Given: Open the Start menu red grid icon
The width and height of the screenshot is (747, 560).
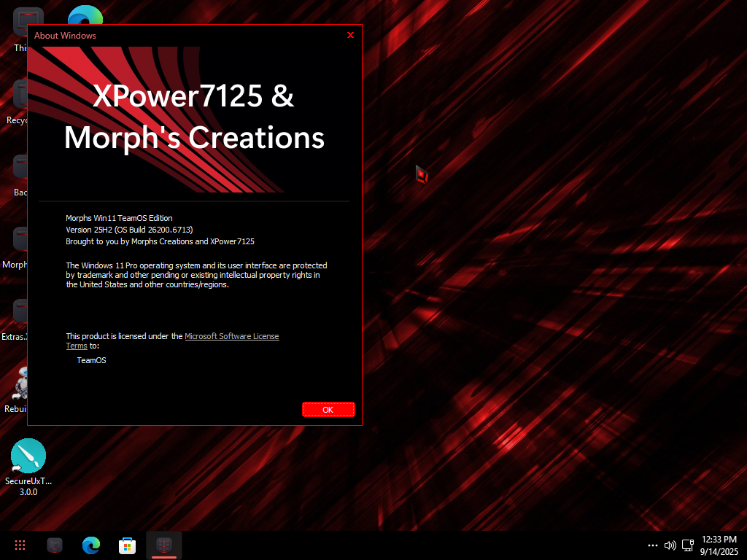Looking at the screenshot, I should click(x=20, y=545).
